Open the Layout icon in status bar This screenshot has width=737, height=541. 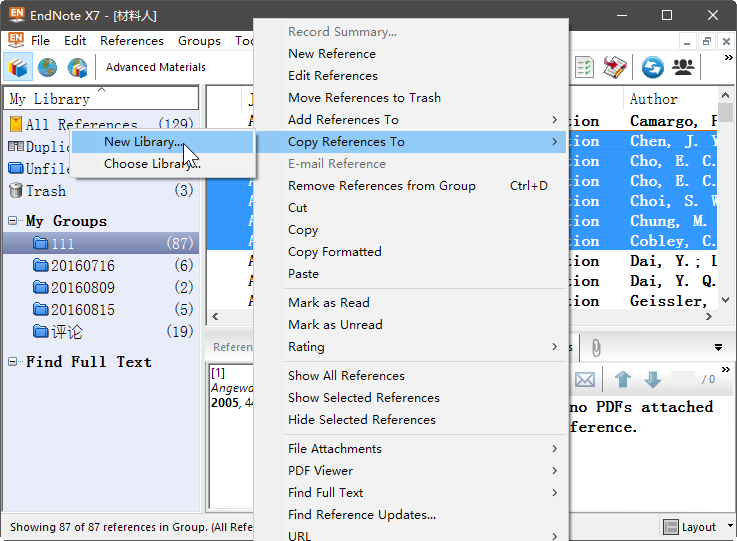coord(671,527)
